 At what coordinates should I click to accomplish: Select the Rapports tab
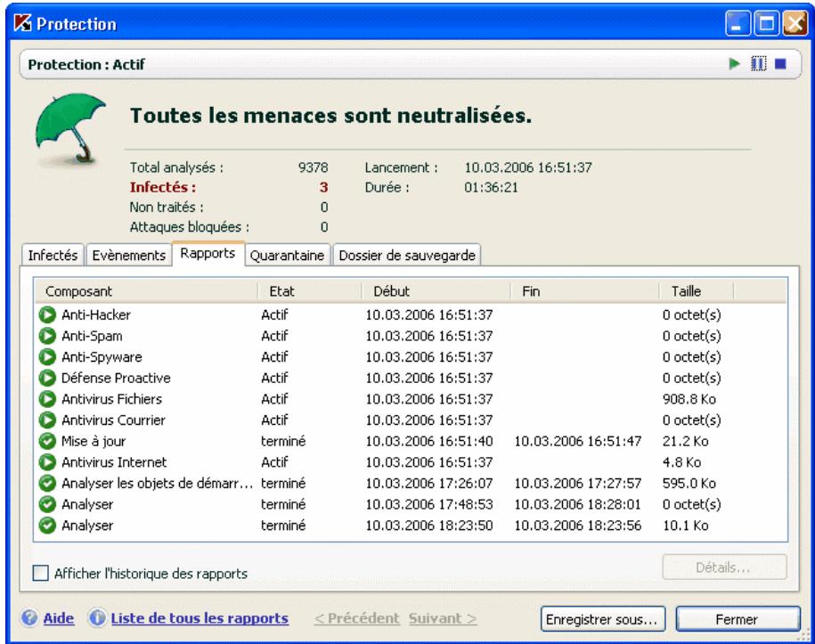coord(208,254)
